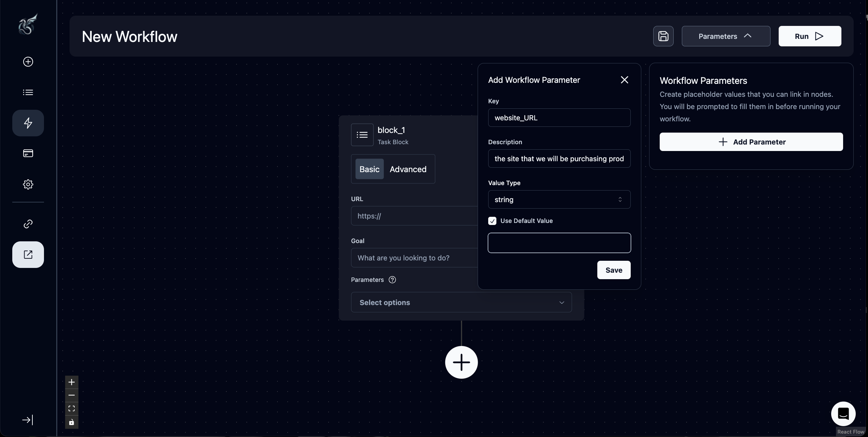868x437 pixels.
Task: Click the plus circle icon in sidebar
Action: point(28,62)
